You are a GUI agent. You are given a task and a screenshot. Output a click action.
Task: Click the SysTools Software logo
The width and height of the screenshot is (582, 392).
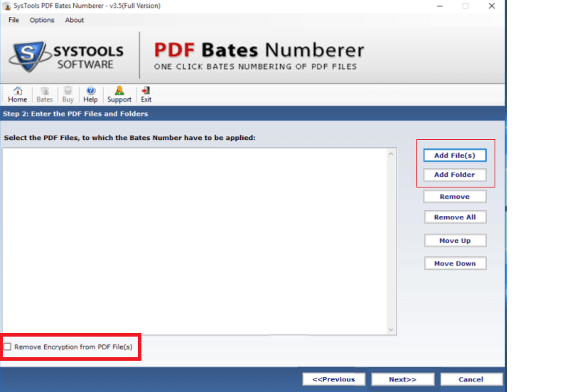point(67,56)
